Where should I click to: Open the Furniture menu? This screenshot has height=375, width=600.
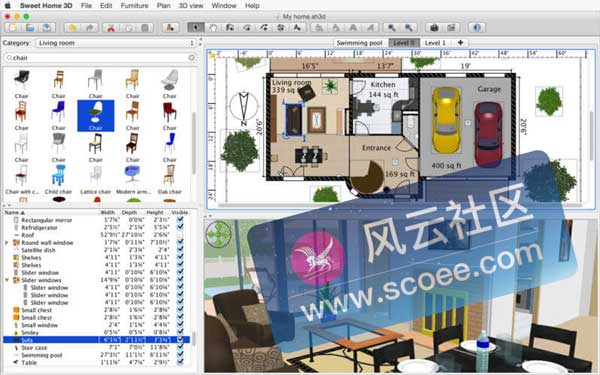pyautogui.click(x=134, y=5)
